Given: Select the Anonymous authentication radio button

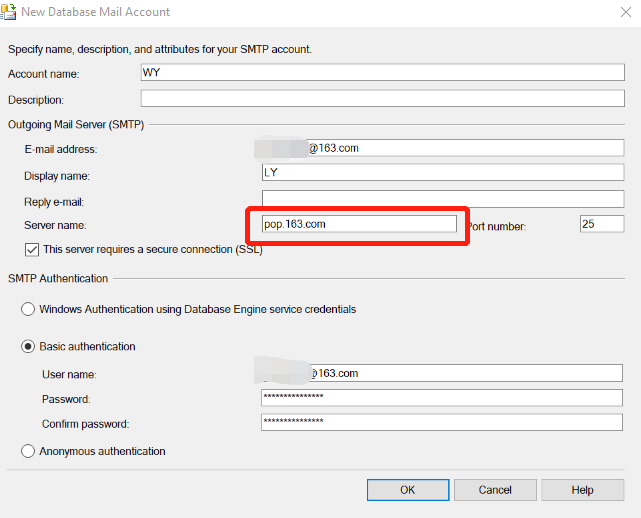Looking at the screenshot, I should point(28,451).
